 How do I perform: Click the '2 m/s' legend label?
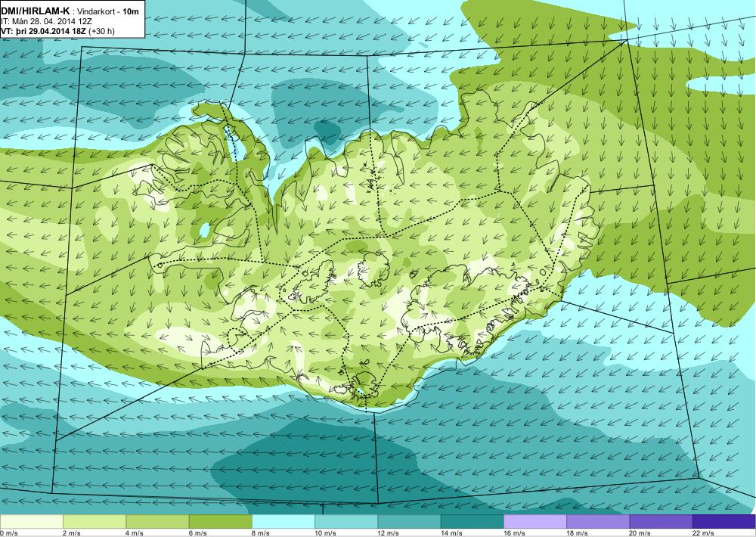coord(71,533)
